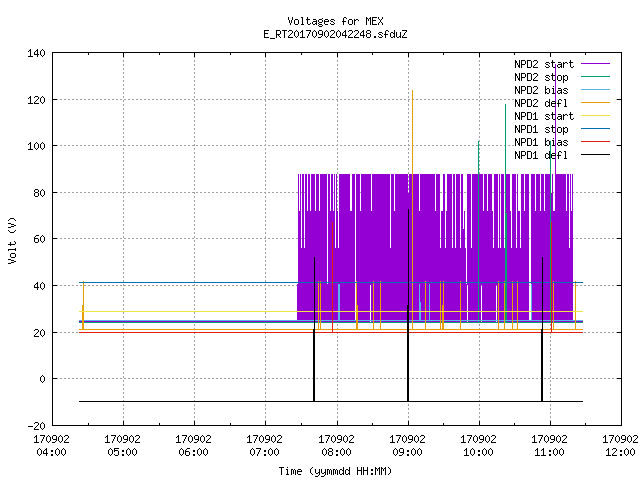Screen dimensions: 640x480
Task: Click the y-axis value 120
Action: [36, 100]
